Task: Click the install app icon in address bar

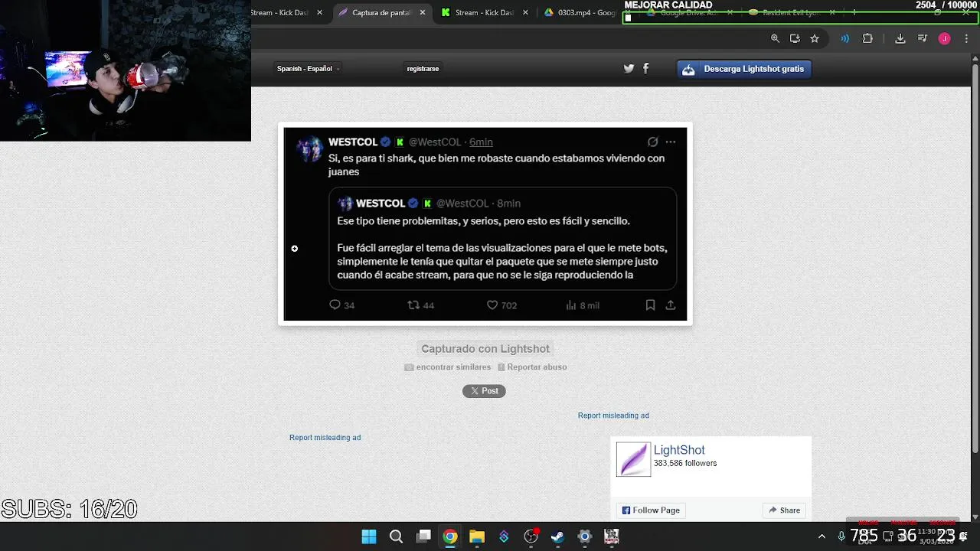Action: pos(795,39)
